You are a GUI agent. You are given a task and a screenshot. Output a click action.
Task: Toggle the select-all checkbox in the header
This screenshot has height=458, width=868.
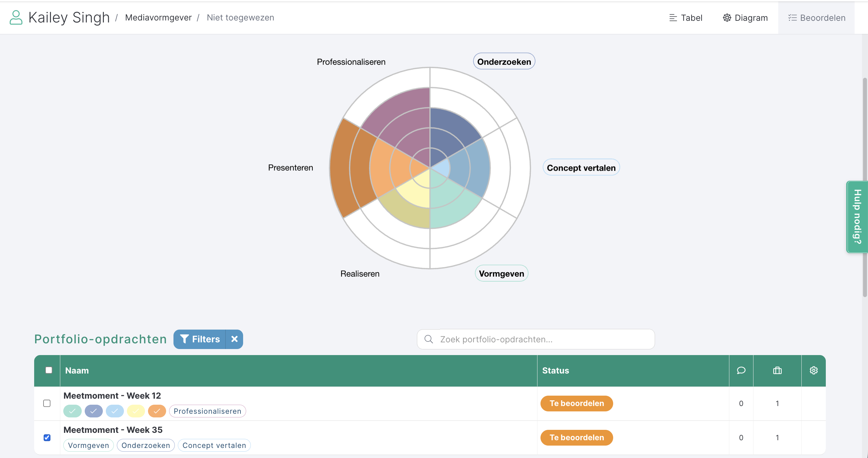point(49,370)
